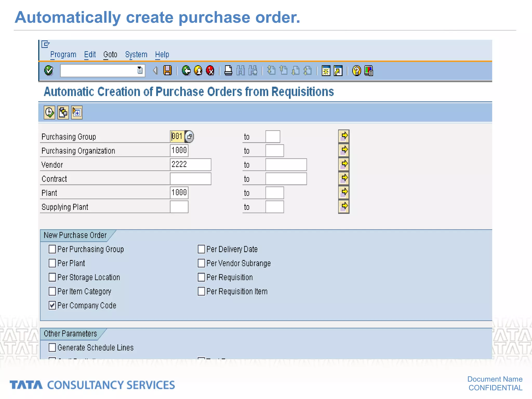Click the First Page icon

click(271, 70)
